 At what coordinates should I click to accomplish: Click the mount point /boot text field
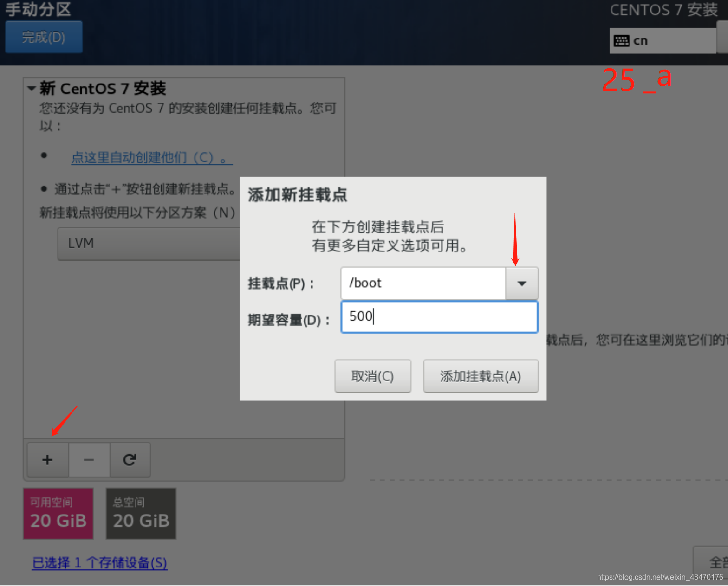(x=423, y=283)
